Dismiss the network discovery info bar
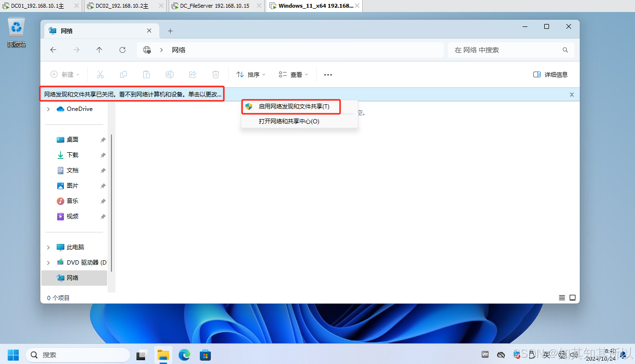Image resolution: width=635 pixels, height=364 pixels. [x=572, y=95]
